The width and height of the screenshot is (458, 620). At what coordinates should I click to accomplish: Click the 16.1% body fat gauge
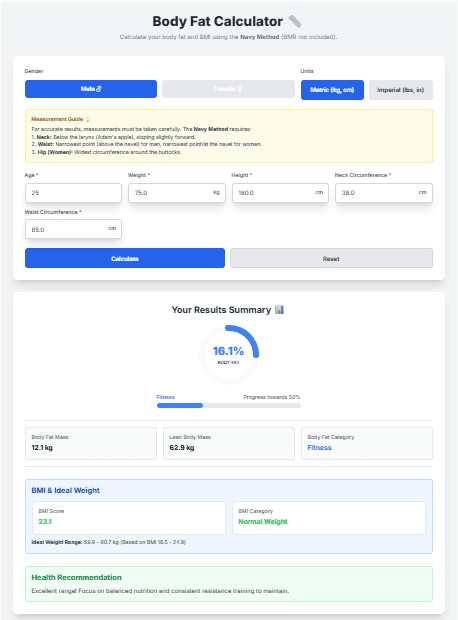click(x=229, y=354)
